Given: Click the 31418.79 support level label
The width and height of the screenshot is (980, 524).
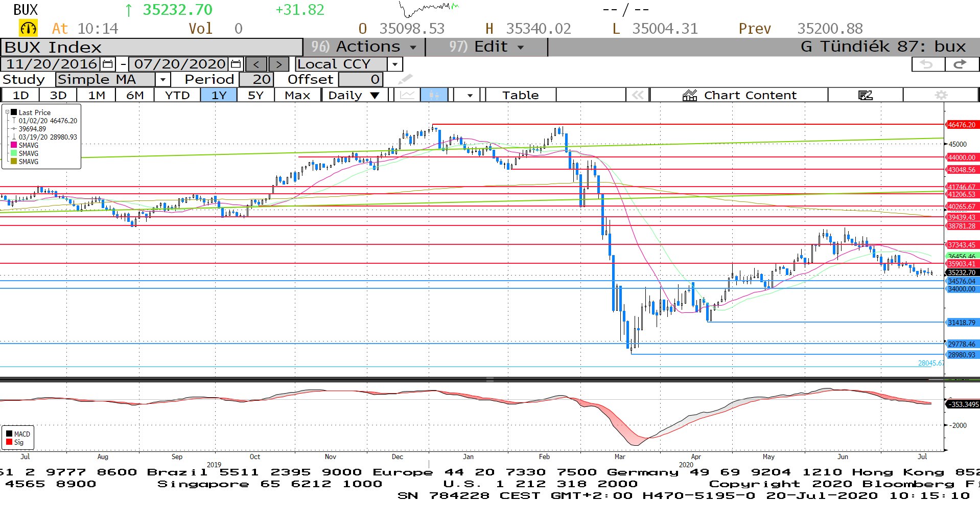Looking at the screenshot, I should pyautogui.click(x=962, y=323).
